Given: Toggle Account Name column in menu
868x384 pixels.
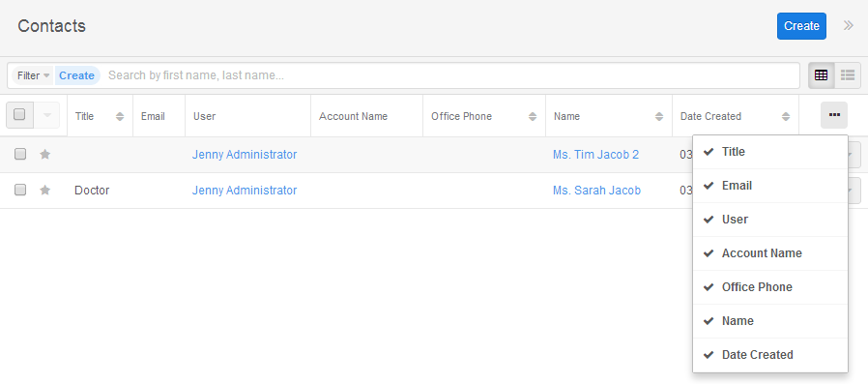Looking at the screenshot, I should coord(770,253).
